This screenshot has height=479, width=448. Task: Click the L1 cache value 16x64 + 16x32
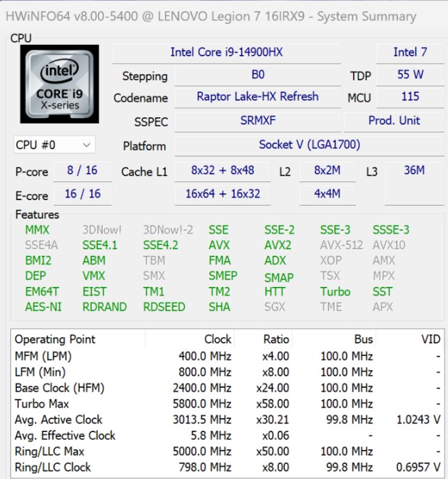pyautogui.click(x=223, y=194)
